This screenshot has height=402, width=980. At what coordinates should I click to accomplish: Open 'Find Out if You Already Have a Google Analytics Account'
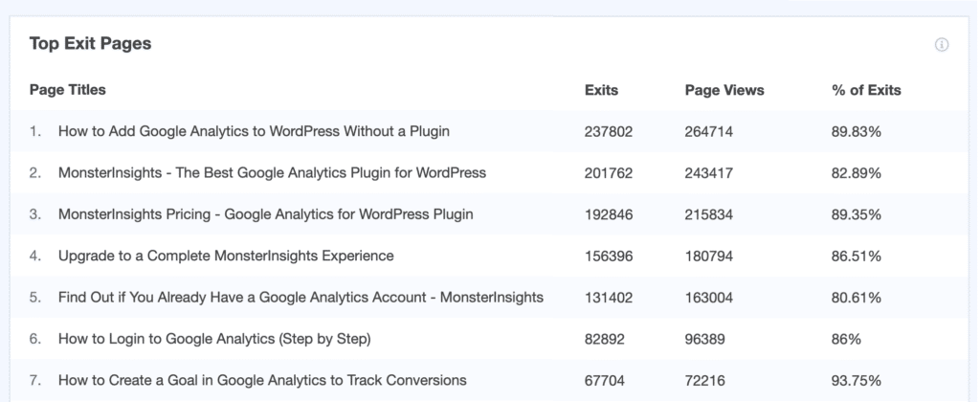pos(301,298)
